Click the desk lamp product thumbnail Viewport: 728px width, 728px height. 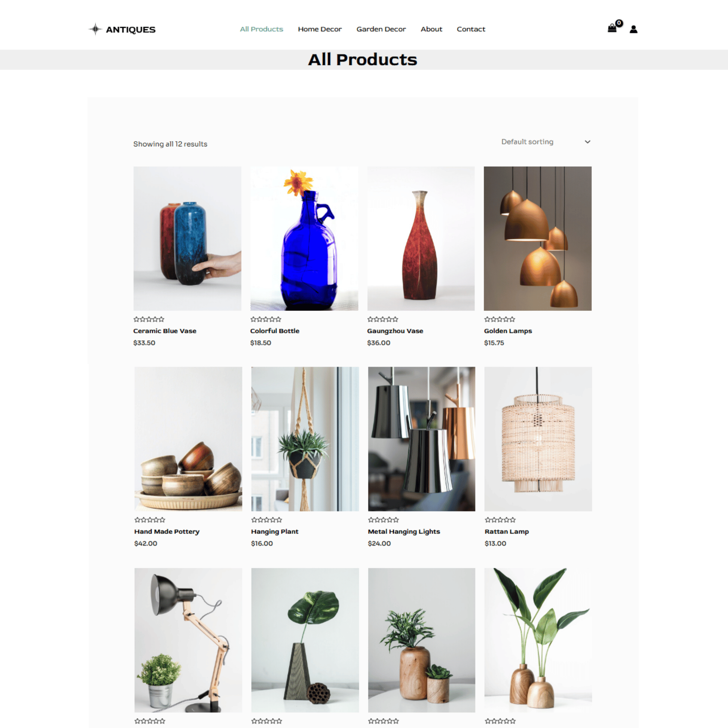pyautogui.click(x=188, y=640)
